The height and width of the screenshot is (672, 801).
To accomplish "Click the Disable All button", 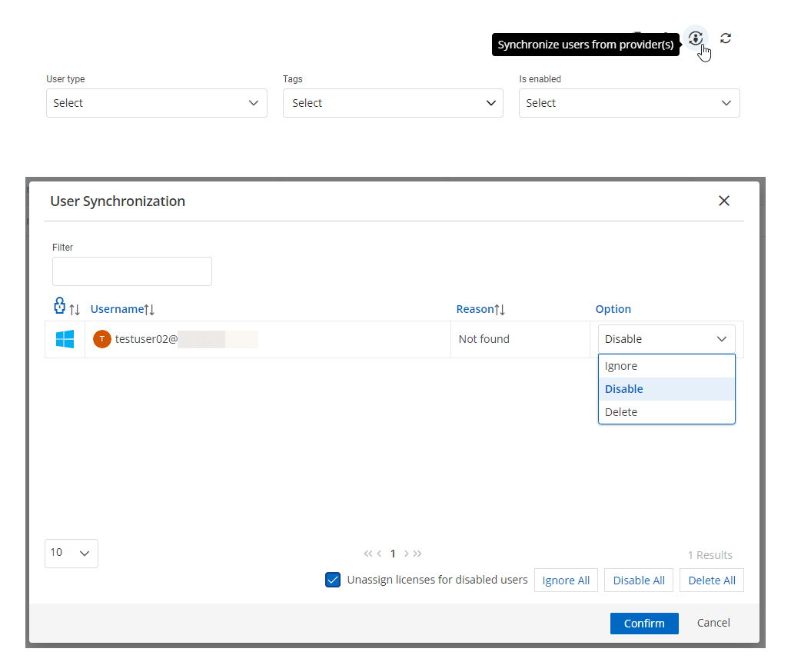I will [x=639, y=581].
